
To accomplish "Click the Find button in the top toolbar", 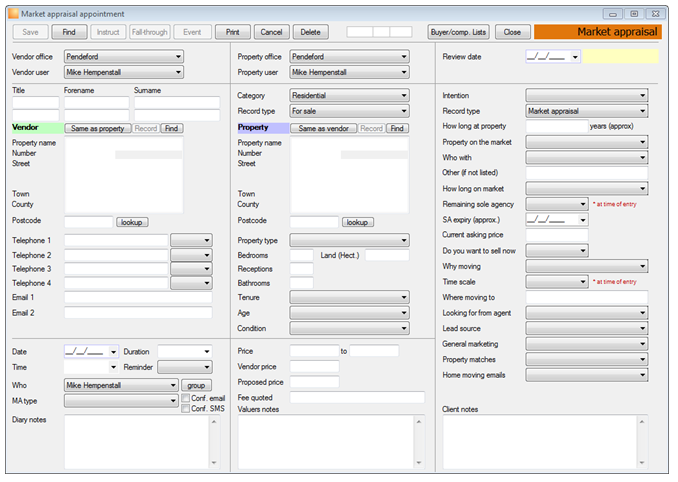I will point(69,32).
